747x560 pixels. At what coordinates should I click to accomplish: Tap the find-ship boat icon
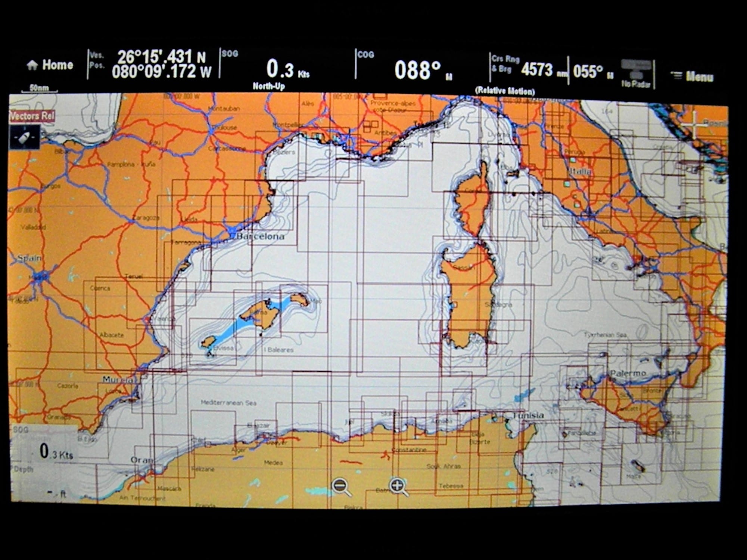pyautogui.click(x=25, y=137)
